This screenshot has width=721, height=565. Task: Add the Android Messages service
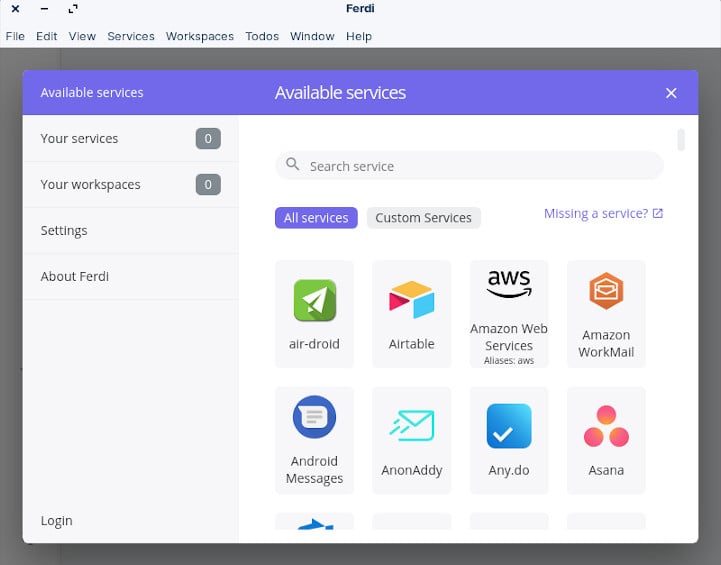pos(315,440)
